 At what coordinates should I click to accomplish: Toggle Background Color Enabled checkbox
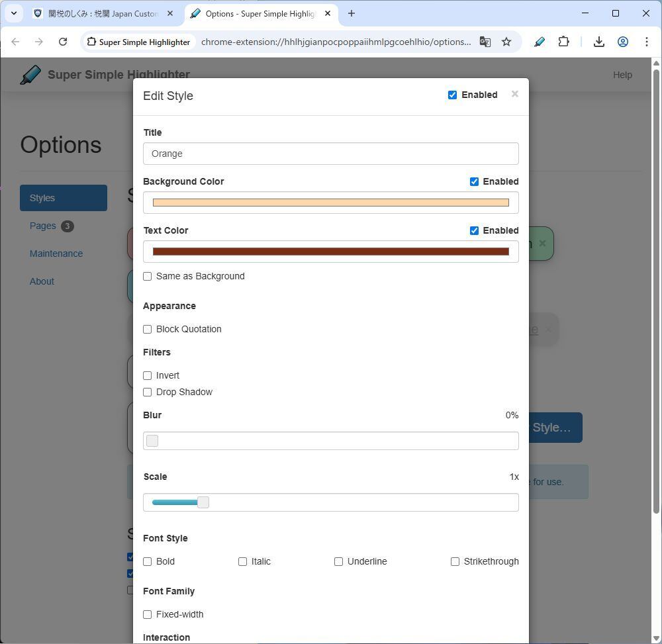(474, 181)
